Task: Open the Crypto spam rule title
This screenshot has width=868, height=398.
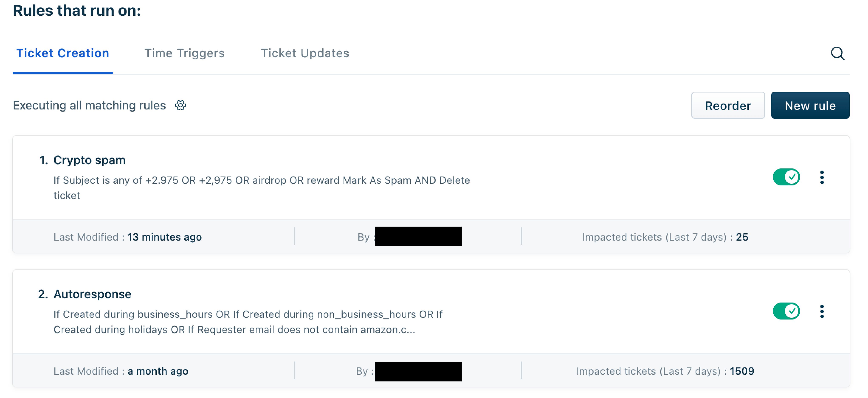Action: (x=89, y=160)
